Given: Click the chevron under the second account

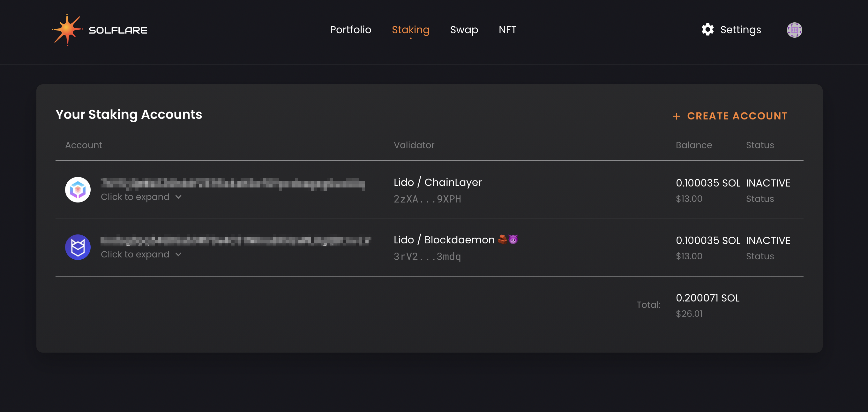Looking at the screenshot, I should pos(179,254).
